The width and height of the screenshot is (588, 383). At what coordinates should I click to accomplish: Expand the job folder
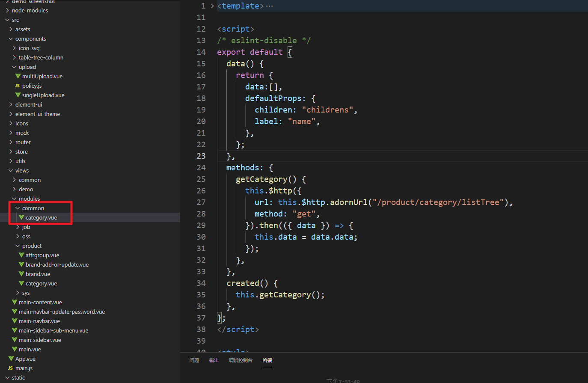18,227
